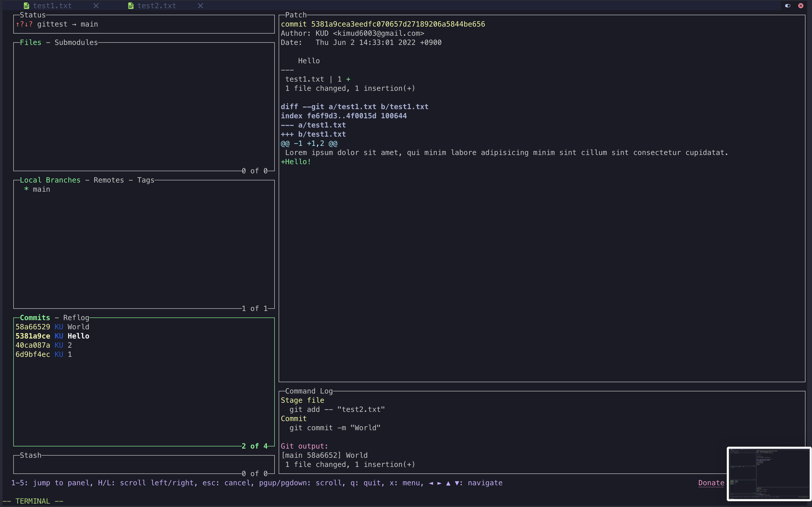Select the main branch entry
Image resolution: width=812 pixels, height=507 pixels.
[x=41, y=190]
